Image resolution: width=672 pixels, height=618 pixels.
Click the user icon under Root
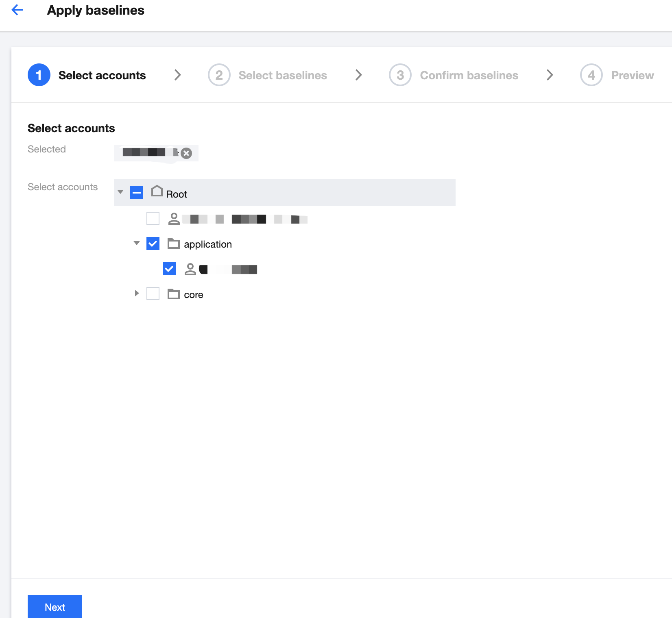pyautogui.click(x=174, y=219)
